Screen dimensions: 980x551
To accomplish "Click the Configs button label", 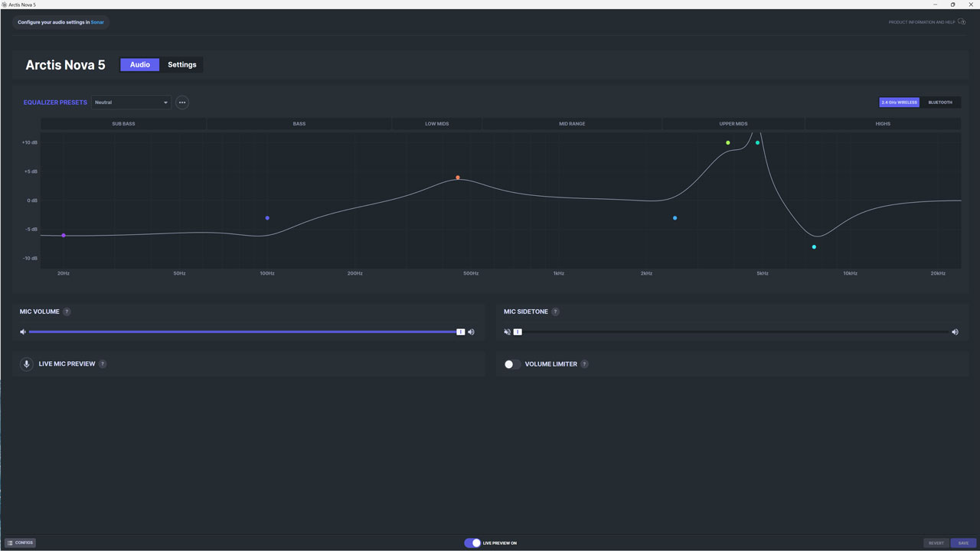I will 24,543.
